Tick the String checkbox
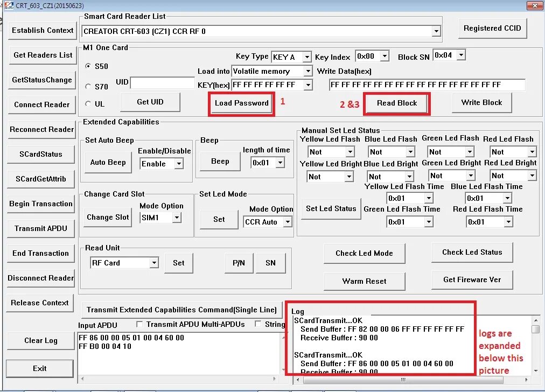The image size is (545, 392). 258,324
